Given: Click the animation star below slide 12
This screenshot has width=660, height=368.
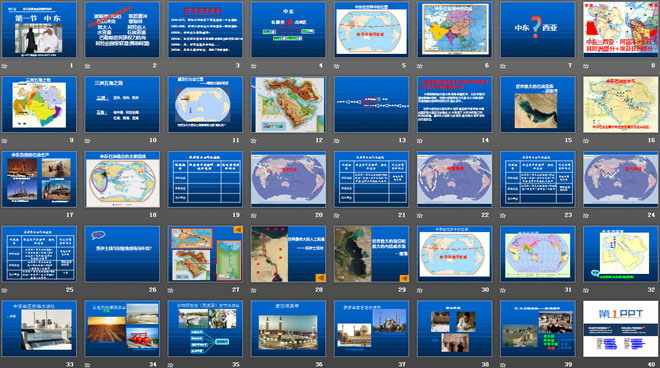Looking at the screenshot, I should click(x=254, y=141).
